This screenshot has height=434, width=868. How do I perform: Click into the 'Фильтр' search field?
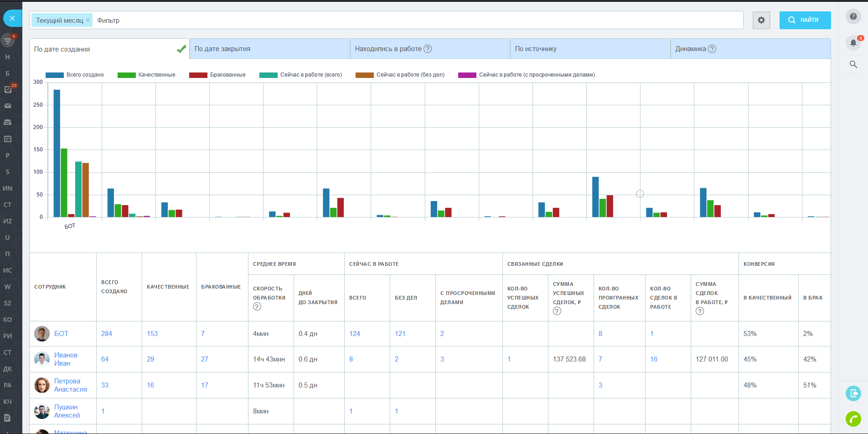point(410,20)
